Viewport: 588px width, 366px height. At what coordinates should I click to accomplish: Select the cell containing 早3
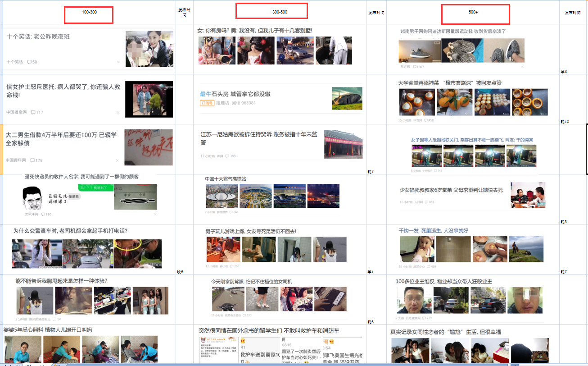pos(574,49)
